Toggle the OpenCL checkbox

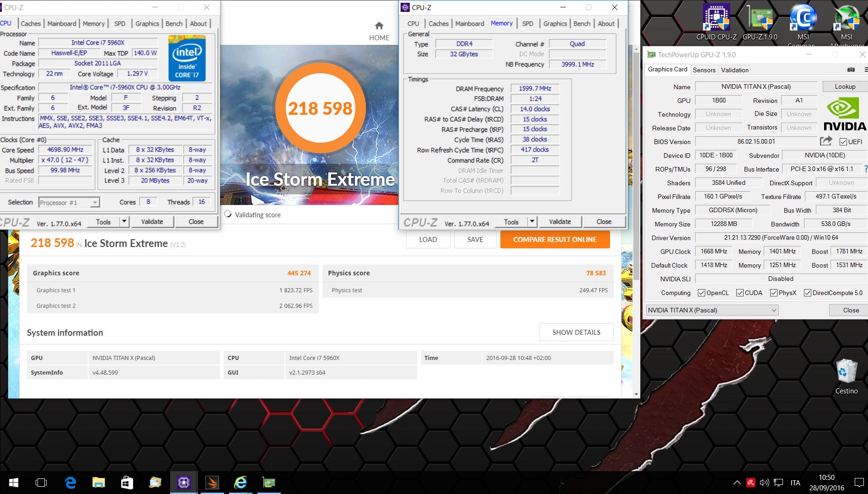[701, 293]
